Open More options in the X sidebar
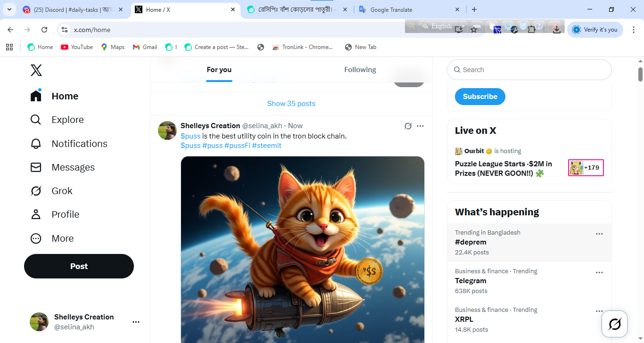The image size is (644, 343). (52, 238)
